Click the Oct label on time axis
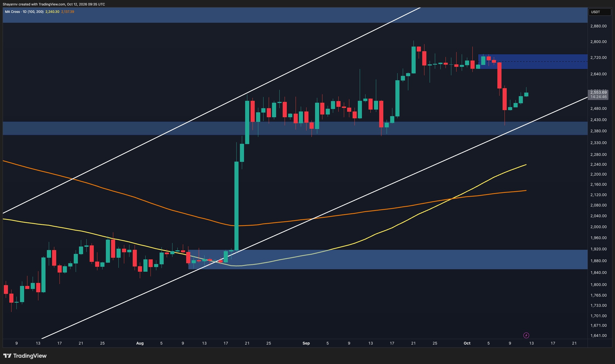Viewport: 615px width, 364px height. (467, 343)
